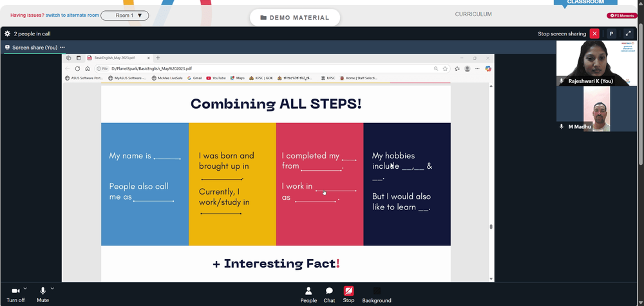
Task: Open the Background effects option
Action: [x=377, y=295]
